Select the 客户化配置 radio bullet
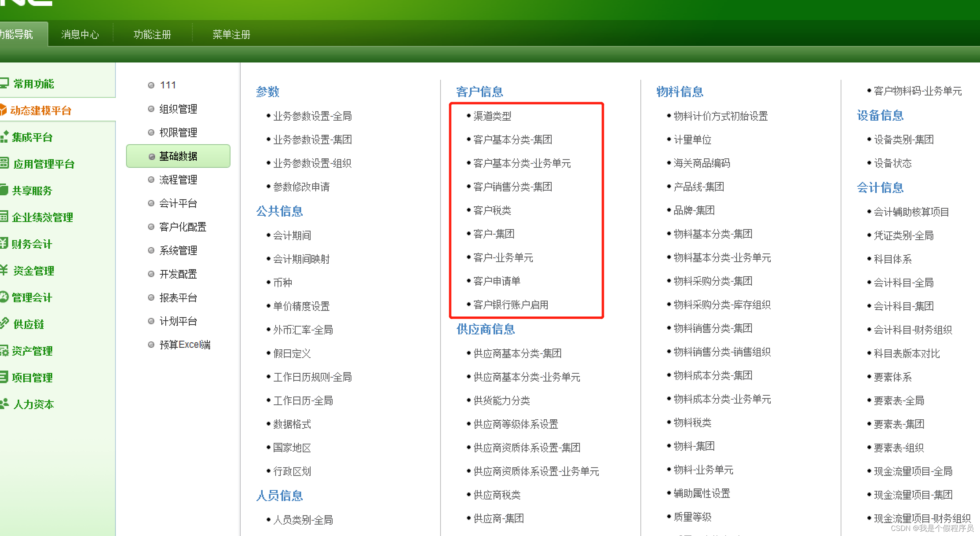The height and width of the screenshot is (536, 980). click(151, 227)
